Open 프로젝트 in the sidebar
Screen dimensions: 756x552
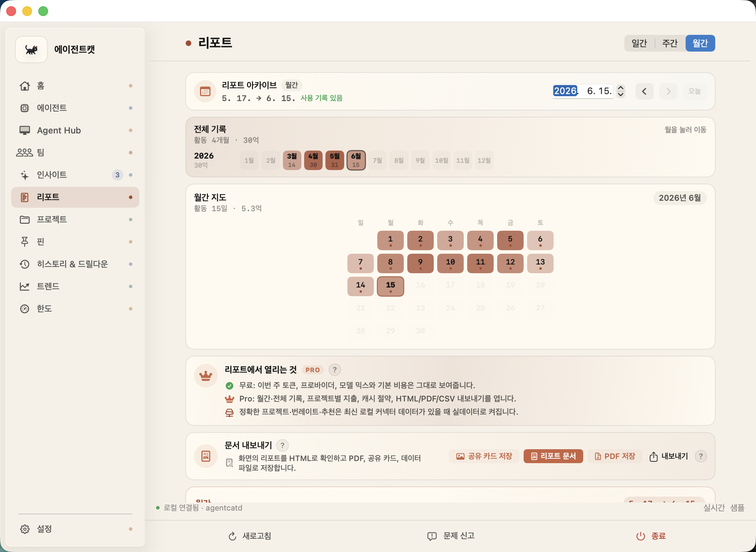coord(75,220)
